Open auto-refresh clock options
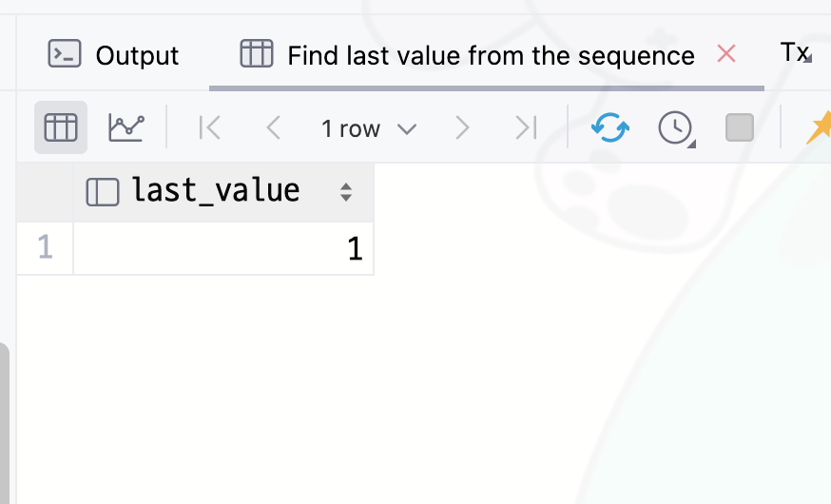 (676, 128)
